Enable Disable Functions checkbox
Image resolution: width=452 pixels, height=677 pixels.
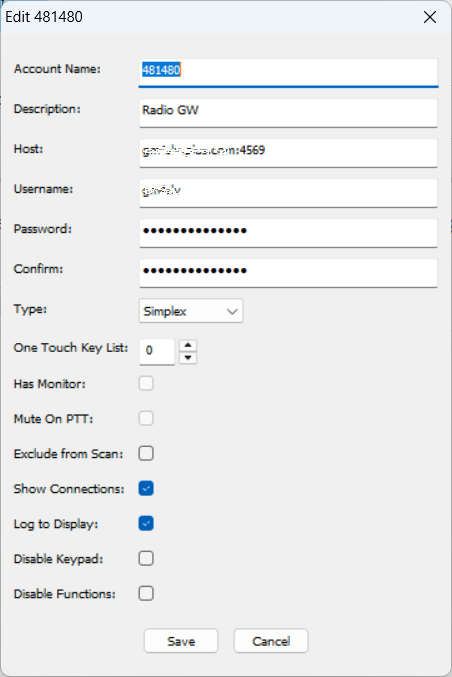coord(146,593)
